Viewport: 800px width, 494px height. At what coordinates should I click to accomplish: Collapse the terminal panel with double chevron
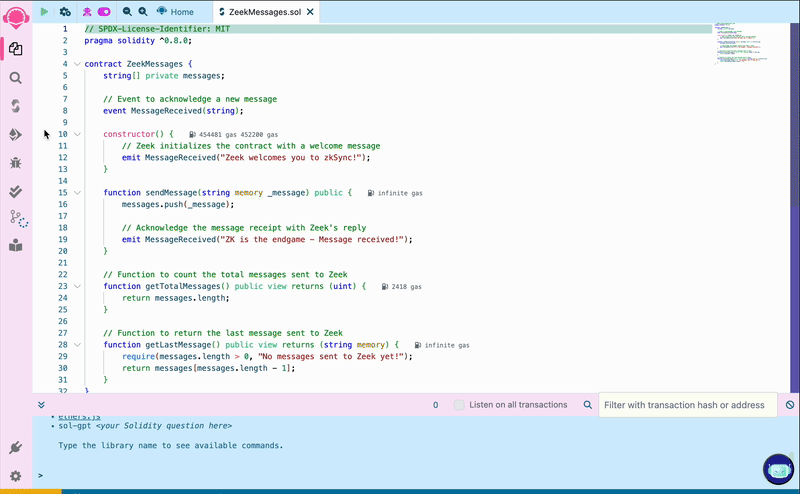[41, 405]
